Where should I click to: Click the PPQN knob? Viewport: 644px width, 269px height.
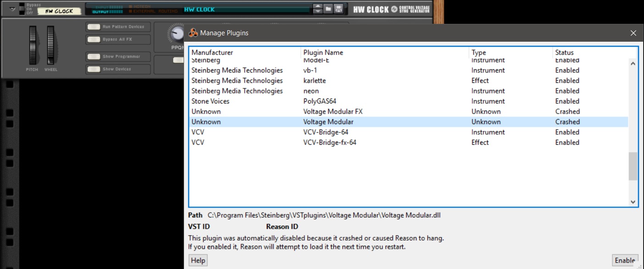pos(176,33)
